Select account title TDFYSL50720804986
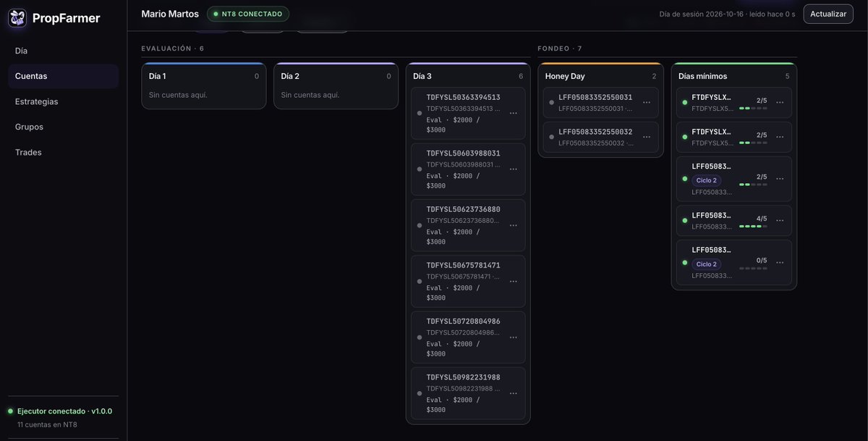868x441 pixels. [463, 322]
